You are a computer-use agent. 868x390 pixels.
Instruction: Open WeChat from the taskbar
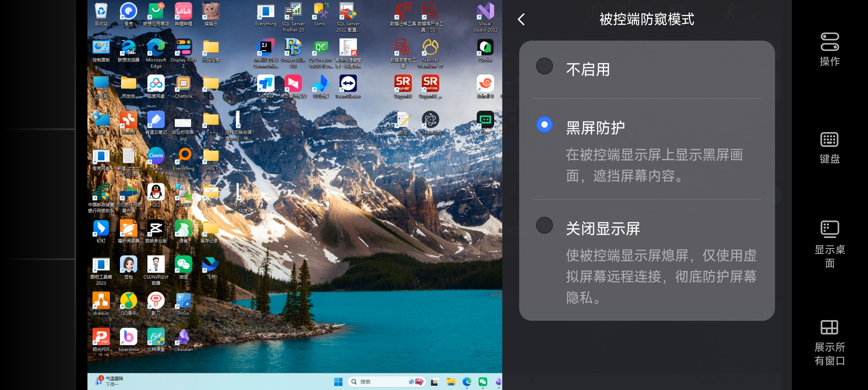point(482,382)
